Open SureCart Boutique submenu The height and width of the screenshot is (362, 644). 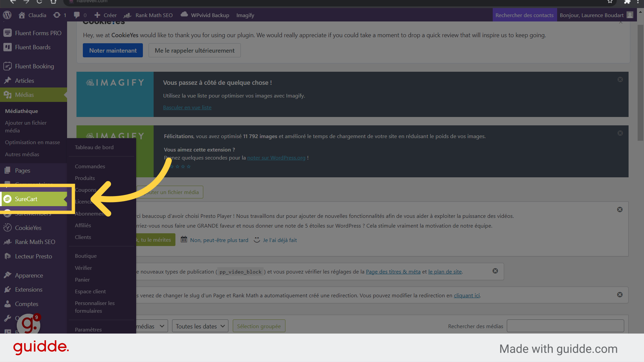point(86,256)
